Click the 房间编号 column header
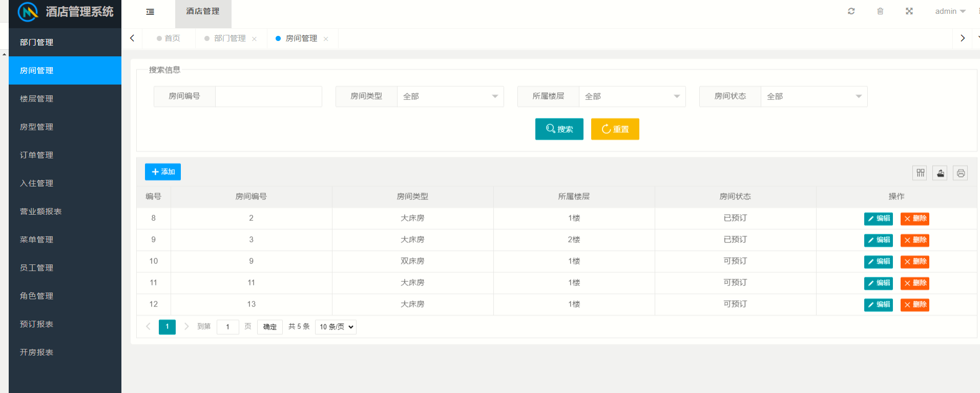This screenshot has width=980, height=393. tap(251, 197)
